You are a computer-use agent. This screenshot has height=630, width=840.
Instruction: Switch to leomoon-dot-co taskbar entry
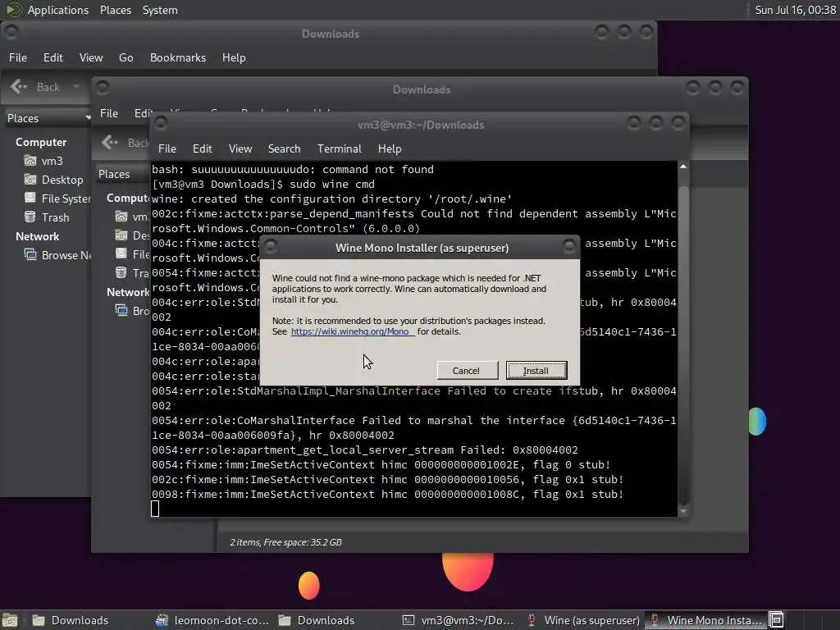[212, 620]
